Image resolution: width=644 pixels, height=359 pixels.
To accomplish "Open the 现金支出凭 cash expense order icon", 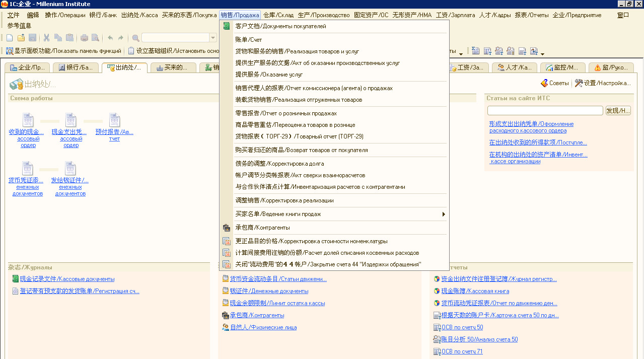I will [71, 120].
